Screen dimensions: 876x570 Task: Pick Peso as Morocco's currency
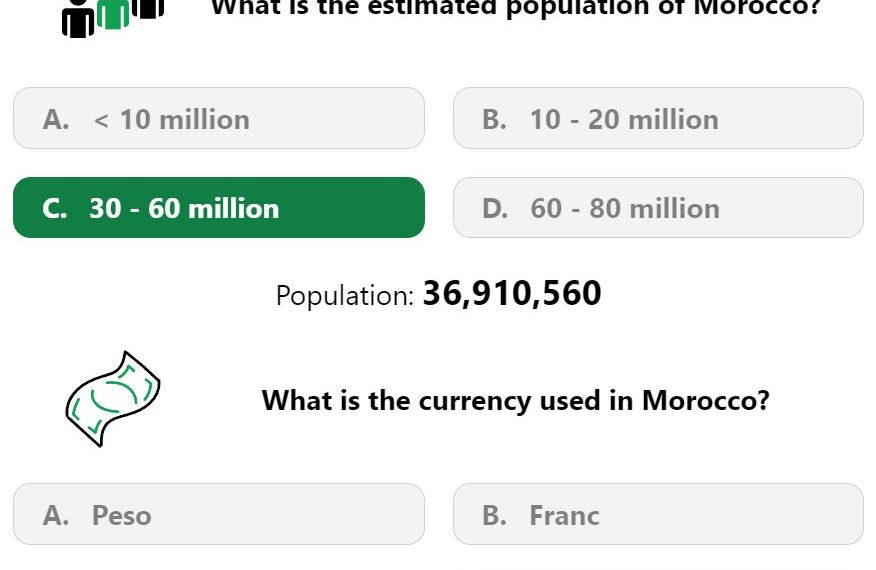[x=219, y=514]
